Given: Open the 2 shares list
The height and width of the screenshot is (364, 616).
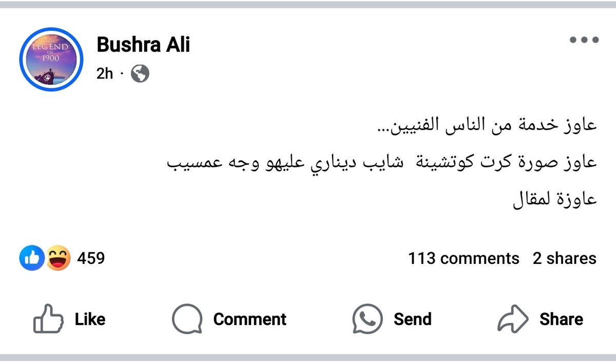Looking at the screenshot, I should click(564, 258).
